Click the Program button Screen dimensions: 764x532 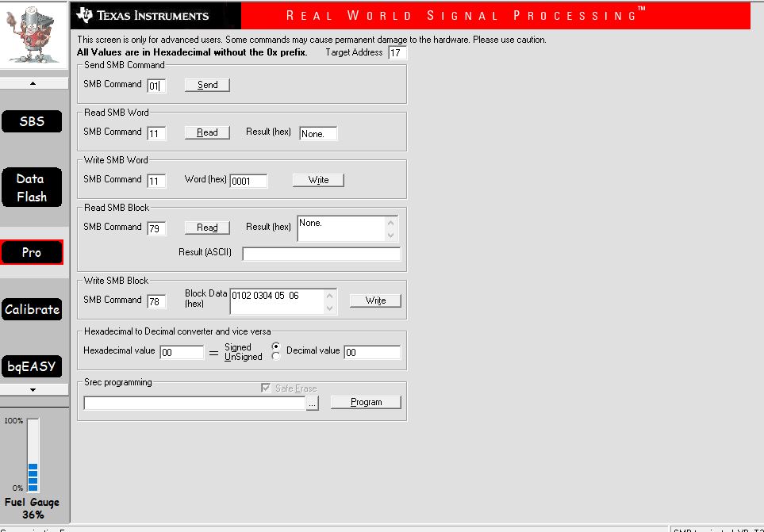click(366, 402)
